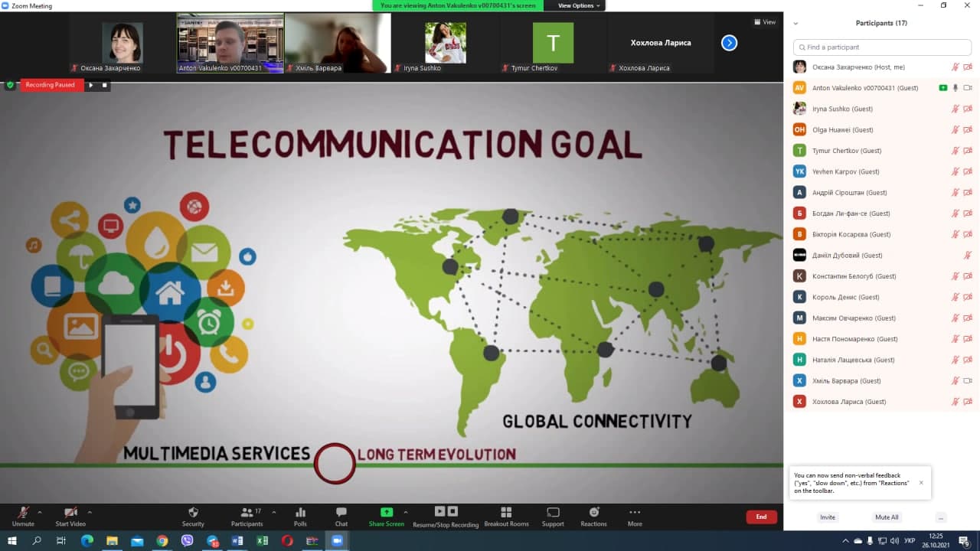Image resolution: width=980 pixels, height=551 pixels.
Task: Open the Reactions menu
Action: point(593,513)
